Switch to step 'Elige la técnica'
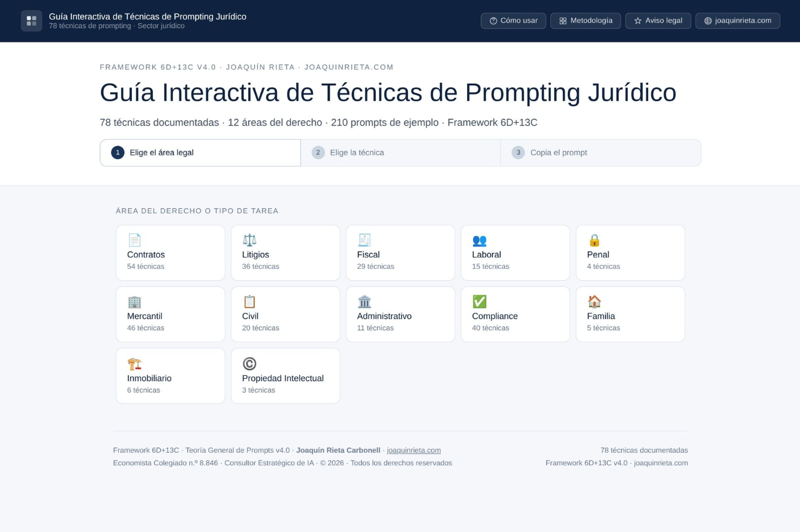The height and width of the screenshot is (532, 800). coord(400,152)
